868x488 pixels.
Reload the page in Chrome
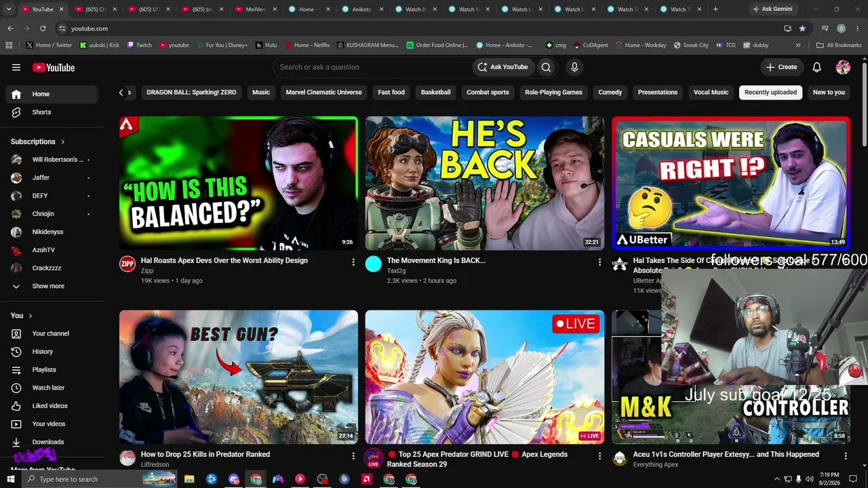click(x=43, y=28)
